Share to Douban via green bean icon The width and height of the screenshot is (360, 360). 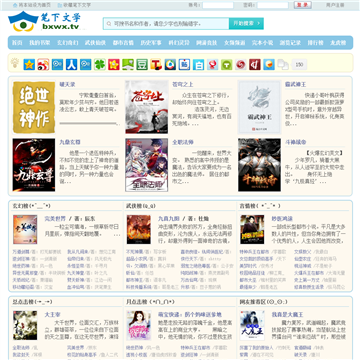tap(142, 64)
